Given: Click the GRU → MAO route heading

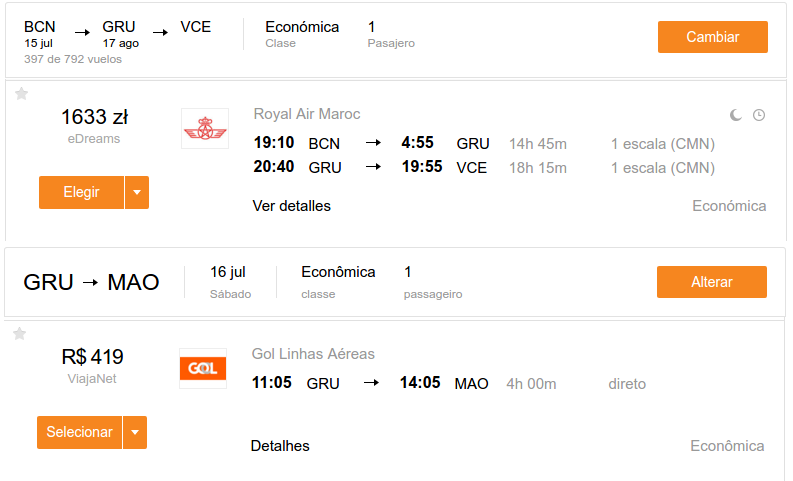Looking at the screenshot, I should pyautogui.click(x=92, y=282).
